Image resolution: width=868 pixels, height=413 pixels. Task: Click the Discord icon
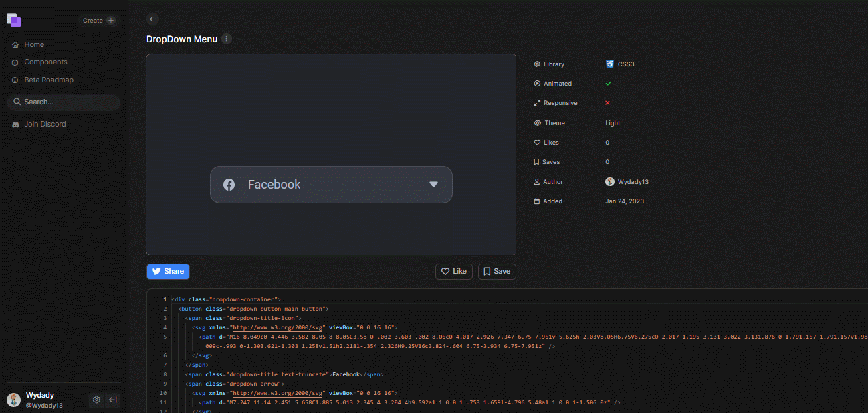click(x=15, y=125)
